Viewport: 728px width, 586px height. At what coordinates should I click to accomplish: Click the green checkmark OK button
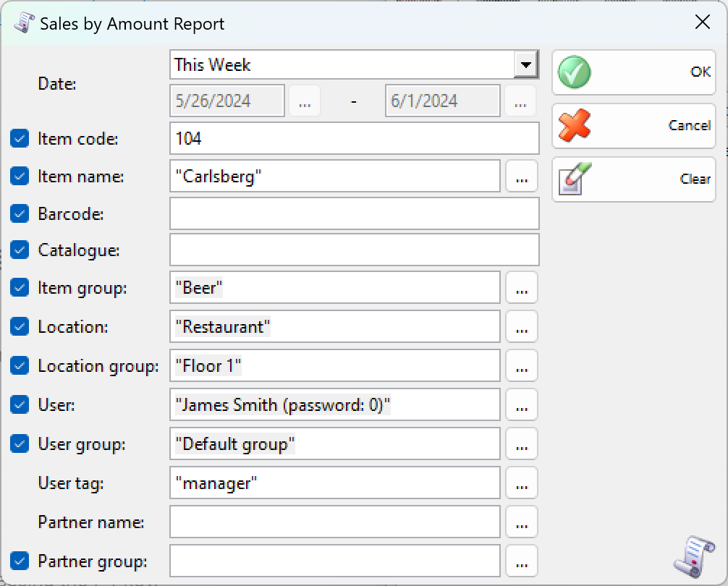point(633,72)
